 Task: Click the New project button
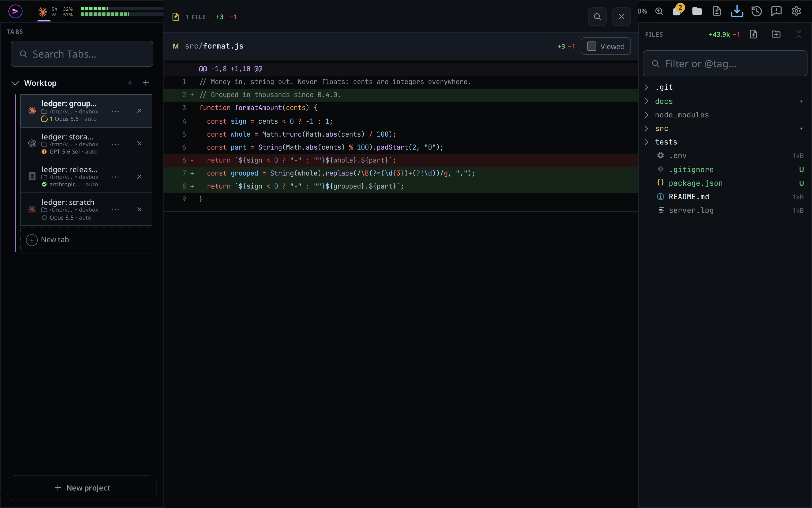82,487
